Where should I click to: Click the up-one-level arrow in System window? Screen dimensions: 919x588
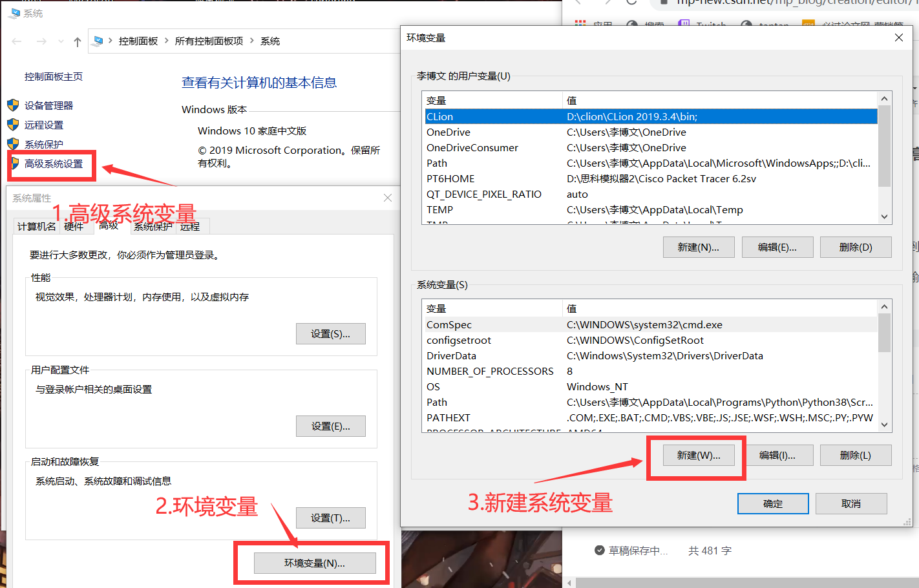[x=78, y=41]
